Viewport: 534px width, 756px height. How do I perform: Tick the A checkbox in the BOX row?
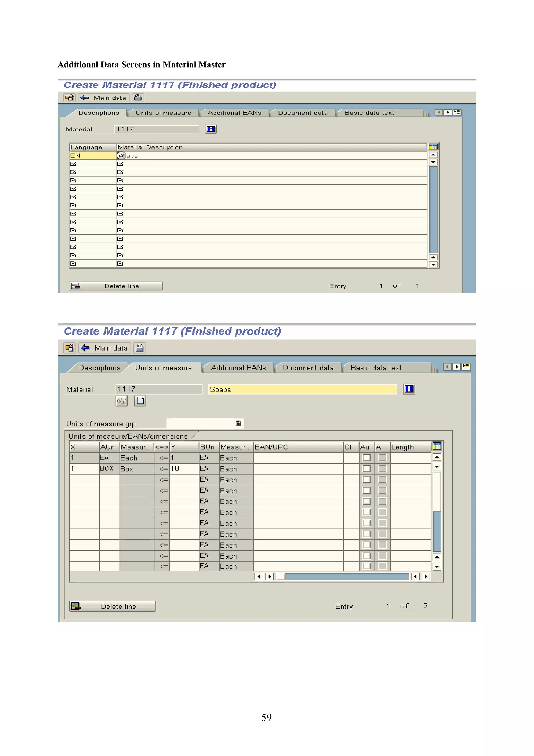tap(382, 469)
